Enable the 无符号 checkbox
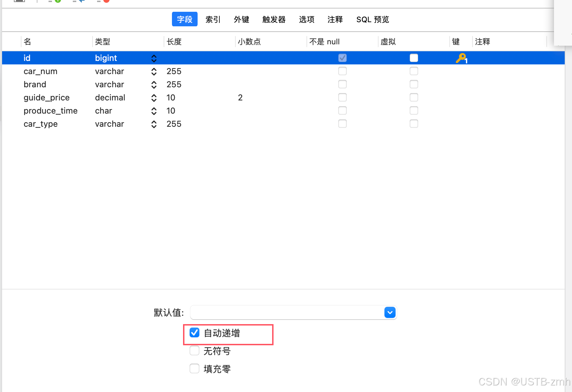 (194, 350)
